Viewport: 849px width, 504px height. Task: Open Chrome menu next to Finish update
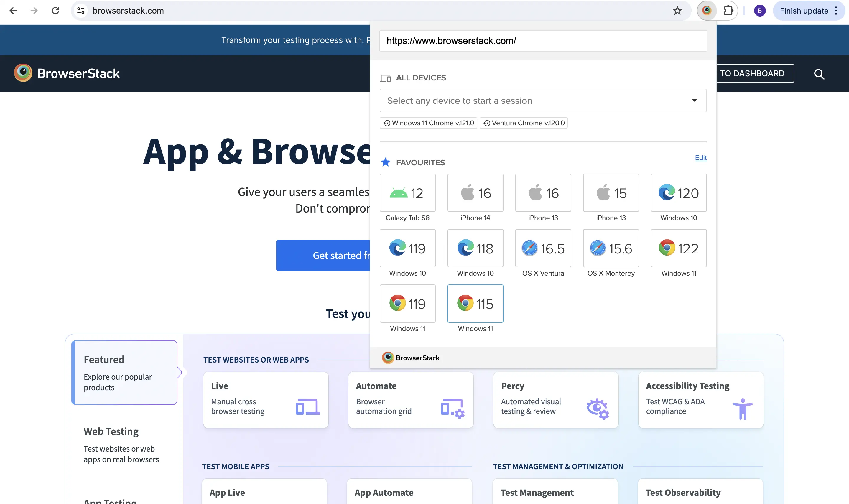tap(836, 11)
